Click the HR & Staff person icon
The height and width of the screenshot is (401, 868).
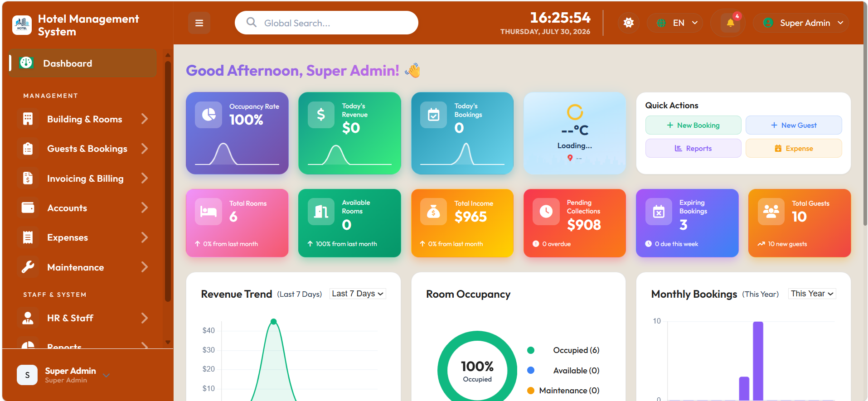point(28,318)
